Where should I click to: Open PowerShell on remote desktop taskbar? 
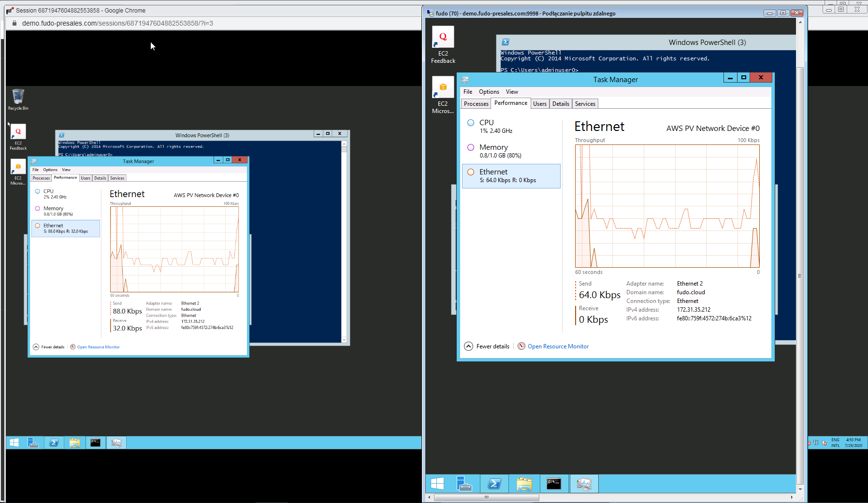494,484
